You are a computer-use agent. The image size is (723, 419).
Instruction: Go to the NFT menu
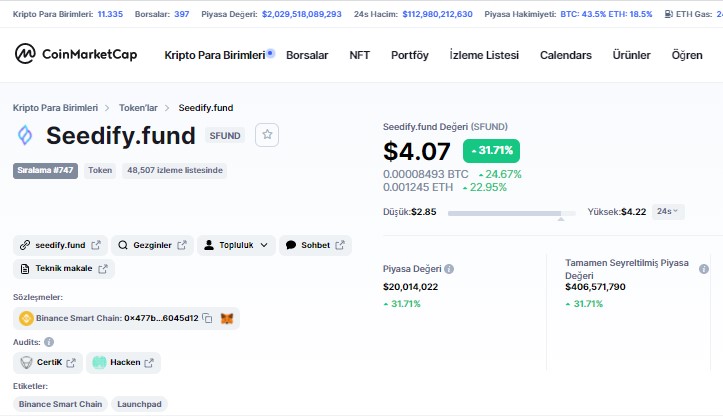tap(359, 55)
